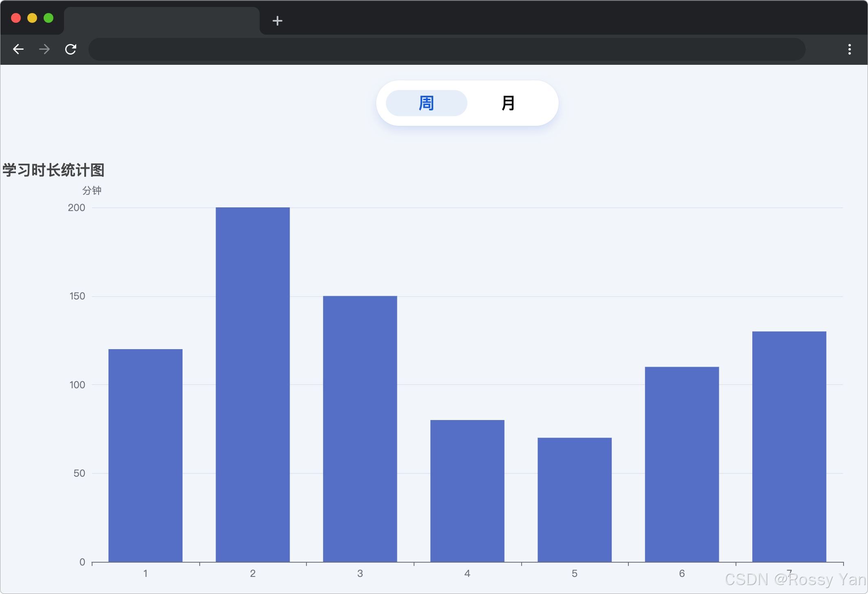The width and height of the screenshot is (868, 594).
Task: Click the chart title 学习时长统计图
Action: pos(53,171)
